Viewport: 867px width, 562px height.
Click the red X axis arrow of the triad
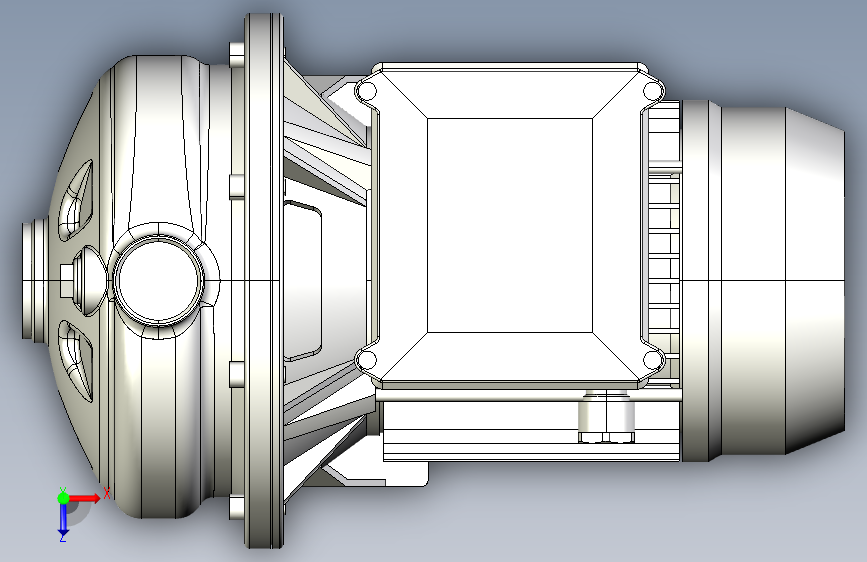(83, 498)
